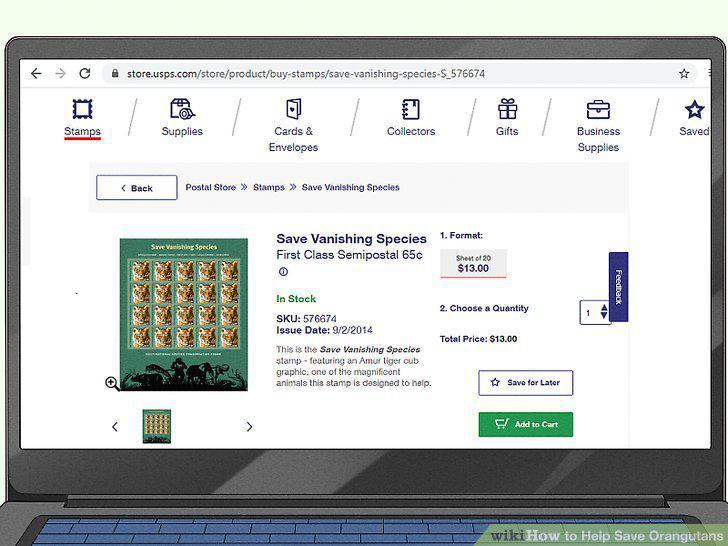Click the product info circle icon

pos(283,272)
